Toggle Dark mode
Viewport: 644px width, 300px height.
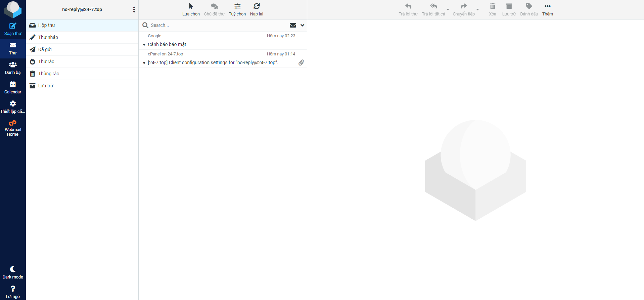coord(13,269)
